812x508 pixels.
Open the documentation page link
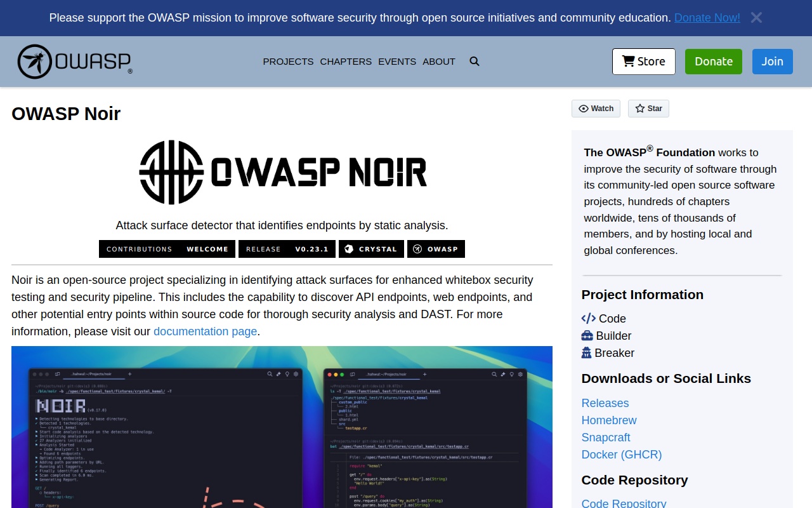[x=205, y=331]
